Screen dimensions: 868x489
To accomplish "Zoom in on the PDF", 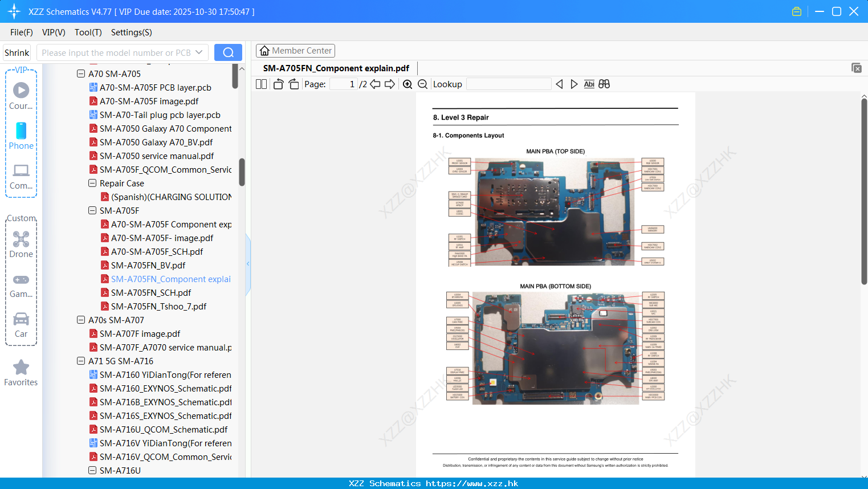I will point(407,84).
